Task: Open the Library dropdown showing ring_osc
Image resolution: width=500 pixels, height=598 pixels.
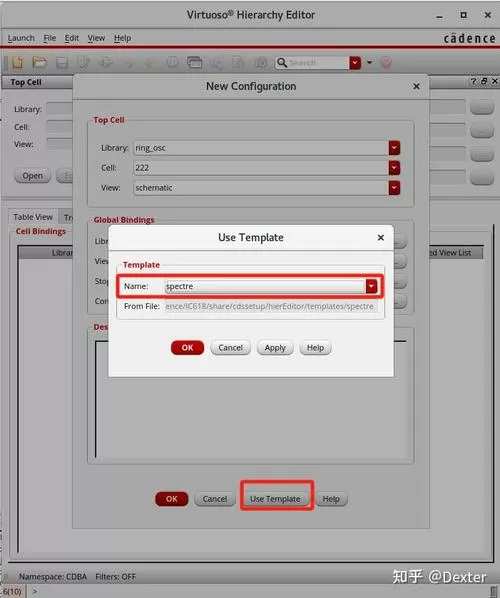Action: coord(394,148)
